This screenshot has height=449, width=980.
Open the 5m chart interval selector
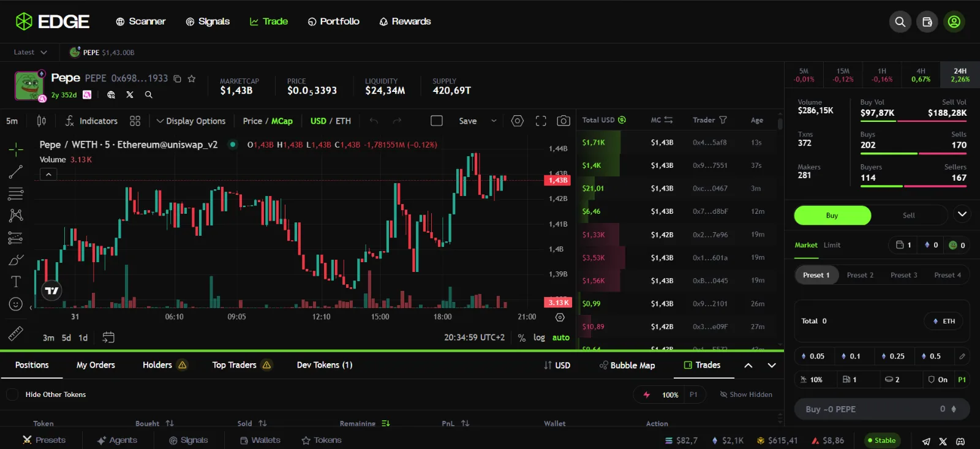tap(12, 121)
